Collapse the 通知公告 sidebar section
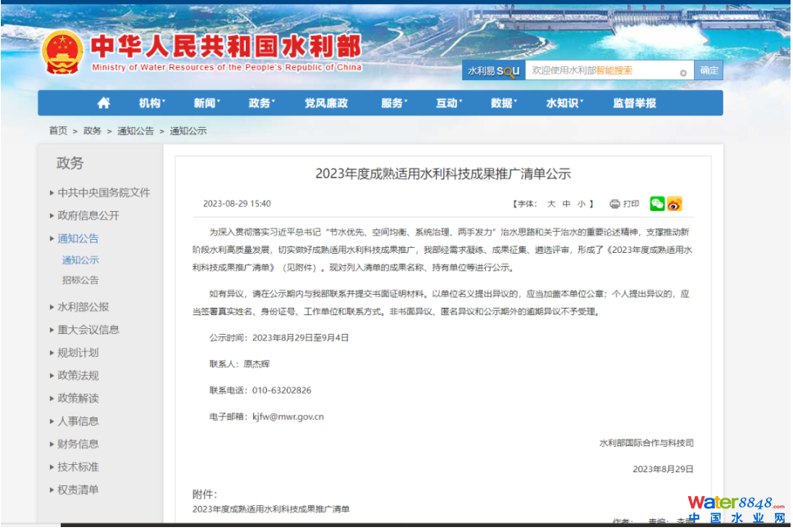 pyautogui.click(x=78, y=238)
